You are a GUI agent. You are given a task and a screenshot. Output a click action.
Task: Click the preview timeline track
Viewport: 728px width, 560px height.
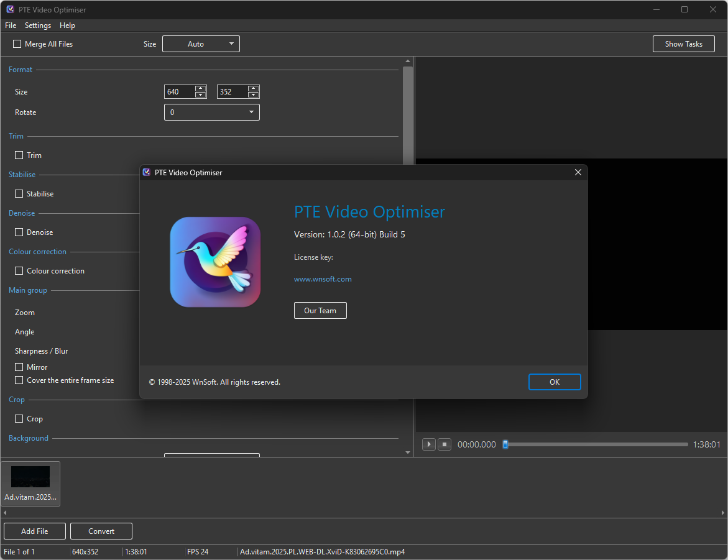(597, 444)
